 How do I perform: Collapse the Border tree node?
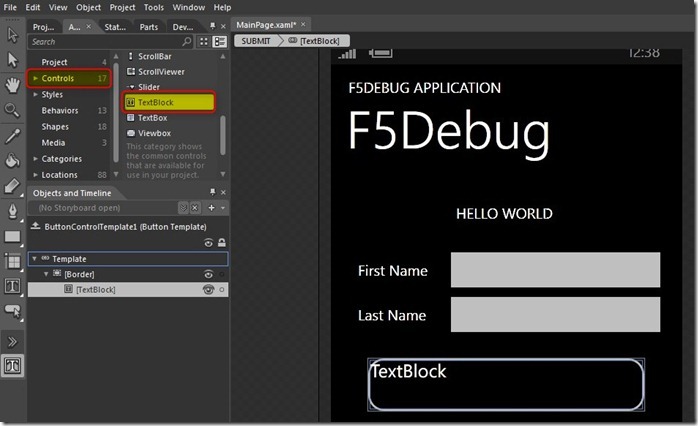[46, 274]
